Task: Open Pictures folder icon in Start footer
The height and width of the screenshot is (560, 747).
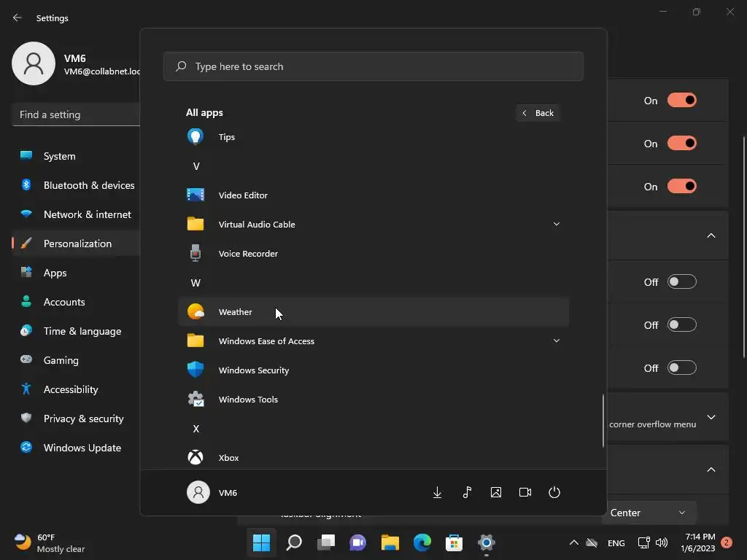Action: tap(496, 492)
